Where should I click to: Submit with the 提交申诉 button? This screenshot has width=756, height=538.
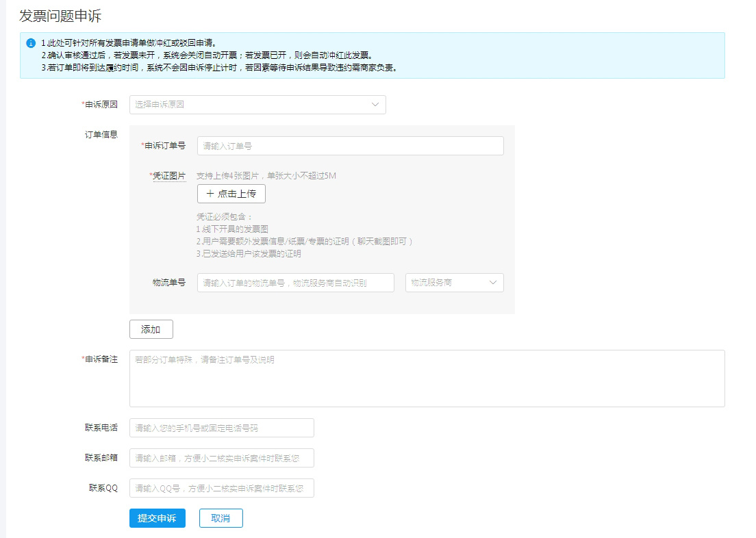pos(157,518)
